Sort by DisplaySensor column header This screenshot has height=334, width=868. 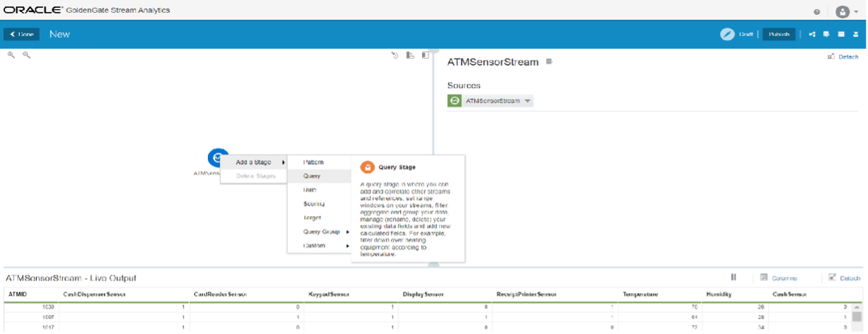(423, 294)
